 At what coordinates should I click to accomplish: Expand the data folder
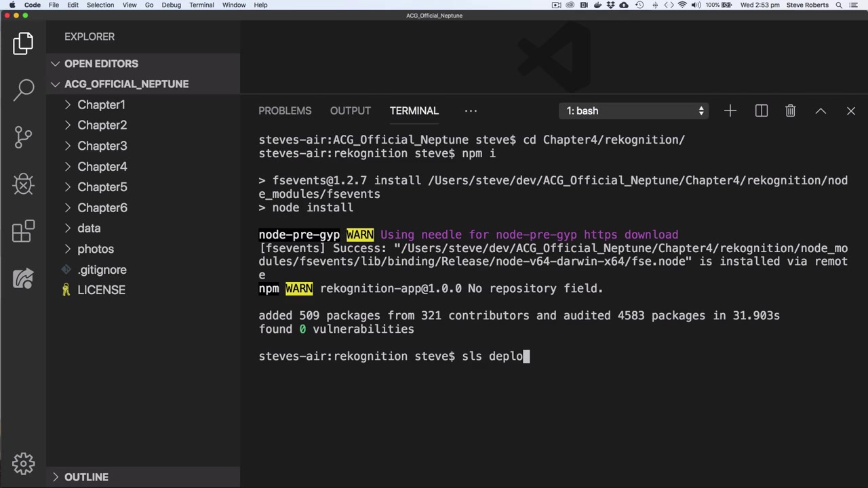(89, 228)
